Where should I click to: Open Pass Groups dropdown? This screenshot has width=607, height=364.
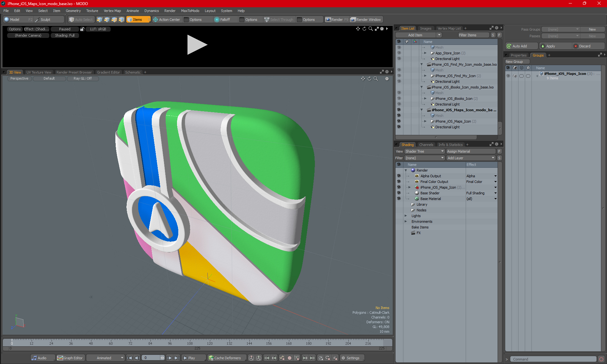pos(561,29)
